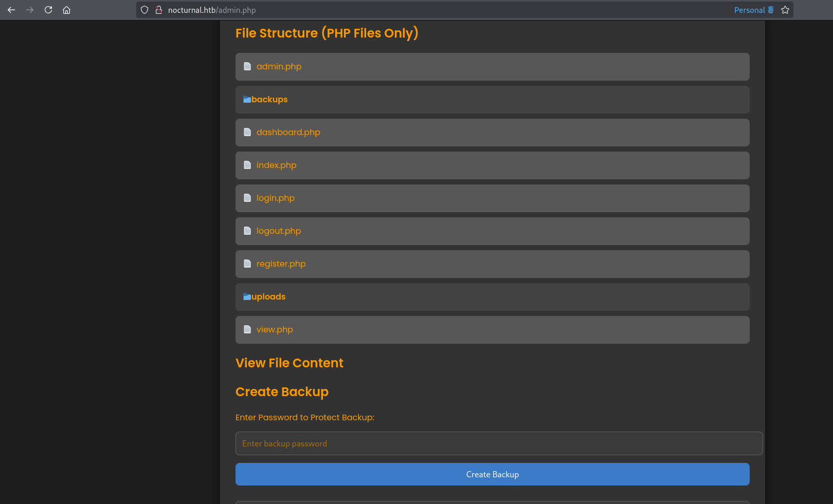The image size is (833, 504).
Task: Expand the uploads folder entry
Action: (268, 297)
